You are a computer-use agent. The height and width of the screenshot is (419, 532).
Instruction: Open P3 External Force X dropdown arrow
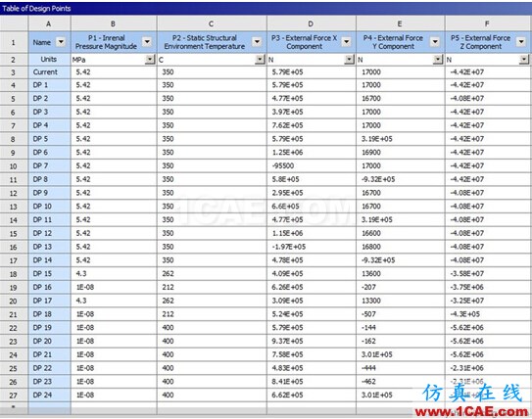pos(347,42)
